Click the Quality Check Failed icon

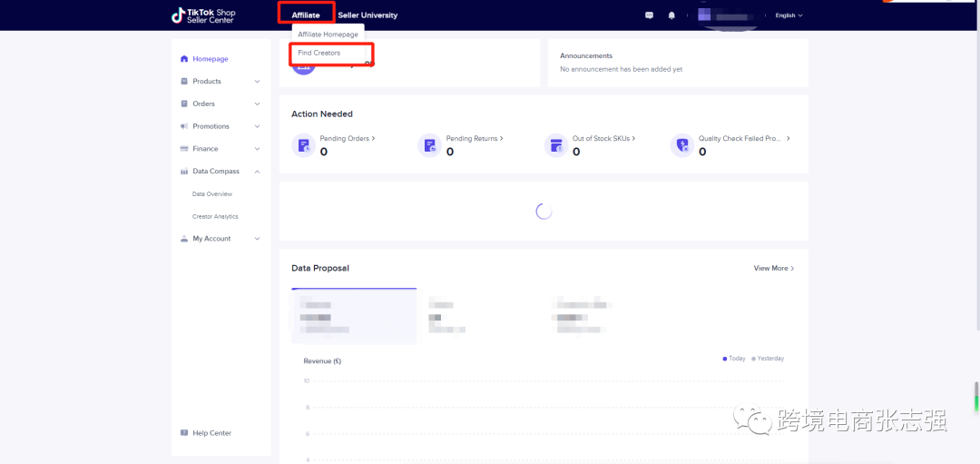click(681, 145)
